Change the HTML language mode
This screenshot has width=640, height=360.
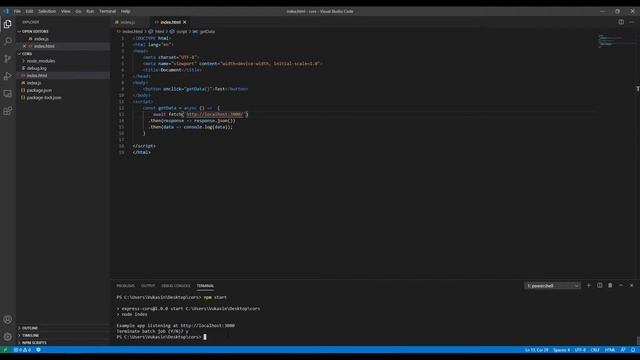click(x=610, y=350)
